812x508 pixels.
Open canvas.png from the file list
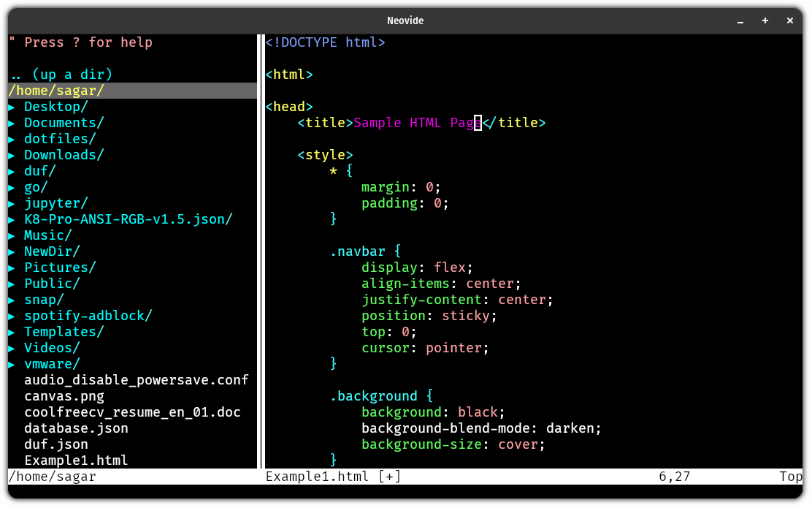[64, 395]
